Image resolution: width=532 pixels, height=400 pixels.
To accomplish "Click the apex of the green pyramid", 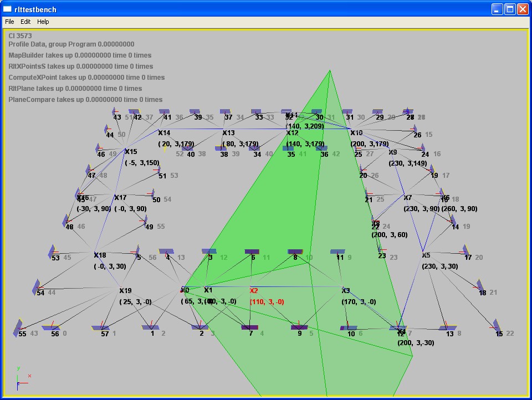I will coord(330,70).
